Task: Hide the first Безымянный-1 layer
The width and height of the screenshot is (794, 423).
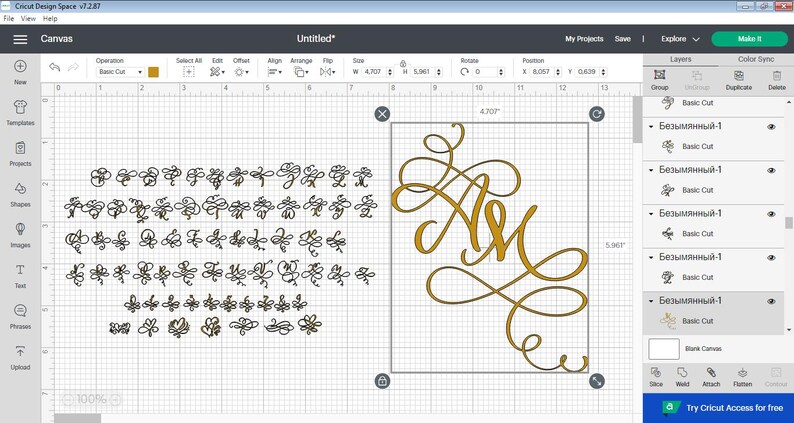Action: pyautogui.click(x=771, y=127)
